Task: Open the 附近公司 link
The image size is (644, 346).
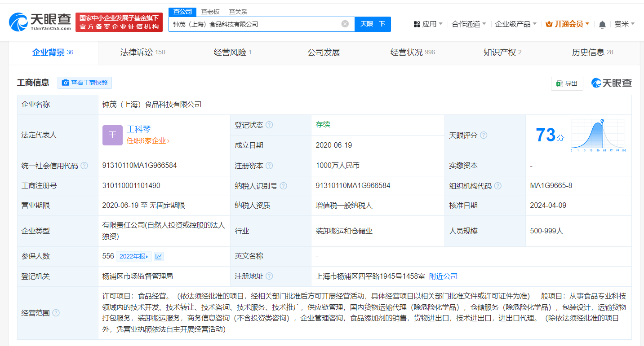Action: [x=443, y=276]
